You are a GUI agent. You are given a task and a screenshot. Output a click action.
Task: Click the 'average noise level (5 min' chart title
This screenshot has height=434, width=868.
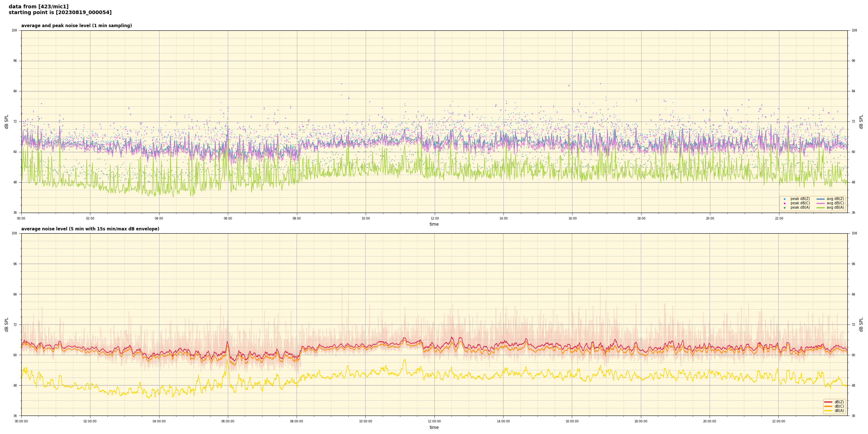tap(90, 229)
